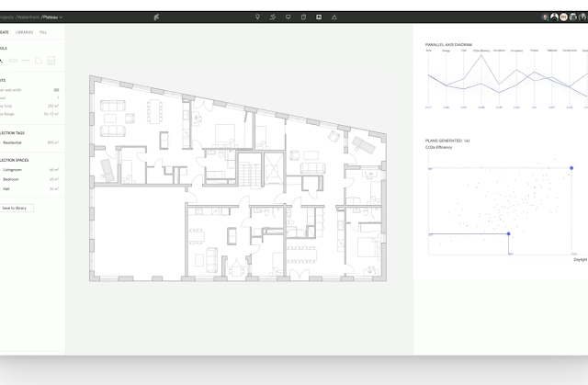Select the quarter-circle door tool
588x385 pixels.
point(40,61)
